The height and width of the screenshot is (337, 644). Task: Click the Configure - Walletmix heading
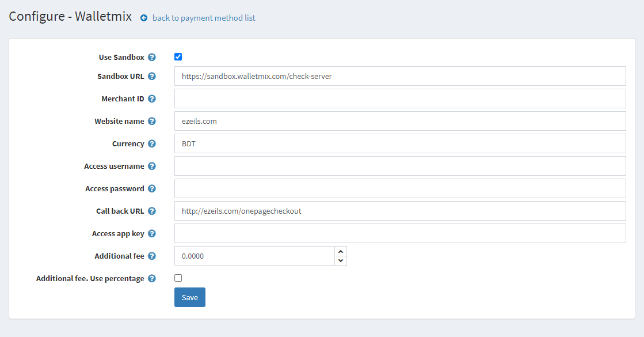click(x=70, y=17)
